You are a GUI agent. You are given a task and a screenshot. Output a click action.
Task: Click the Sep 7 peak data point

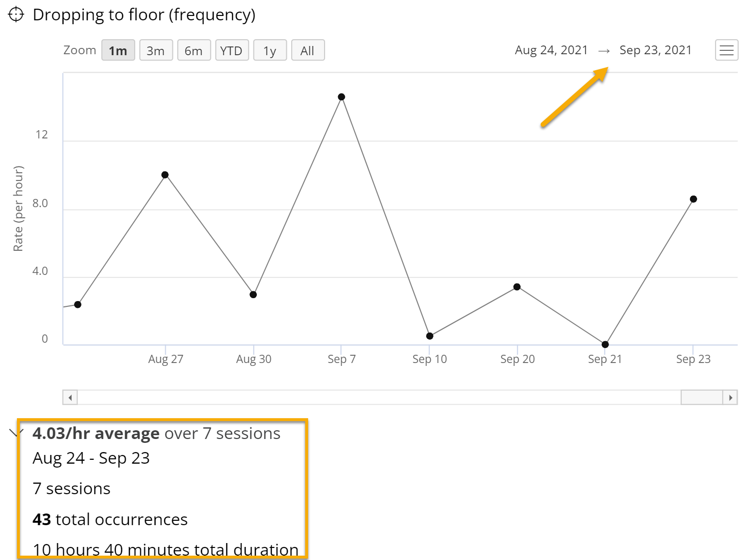[342, 97]
